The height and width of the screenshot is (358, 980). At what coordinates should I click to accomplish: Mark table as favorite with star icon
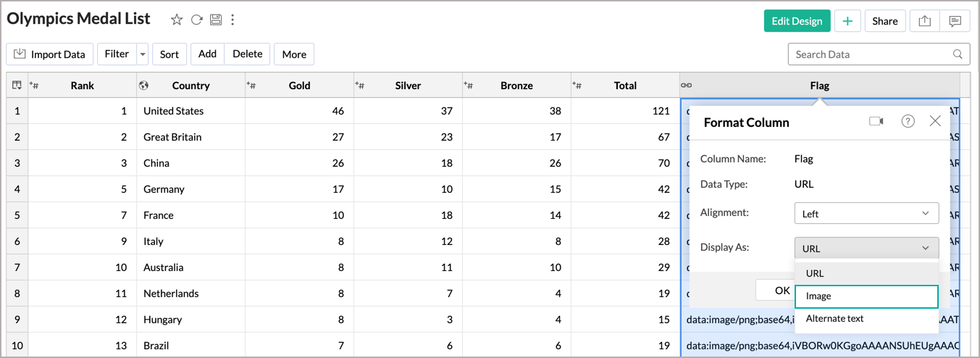click(177, 20)
